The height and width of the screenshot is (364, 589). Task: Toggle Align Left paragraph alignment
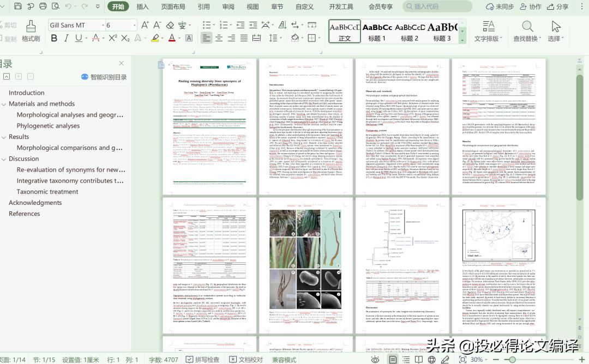tap(206, 38)
